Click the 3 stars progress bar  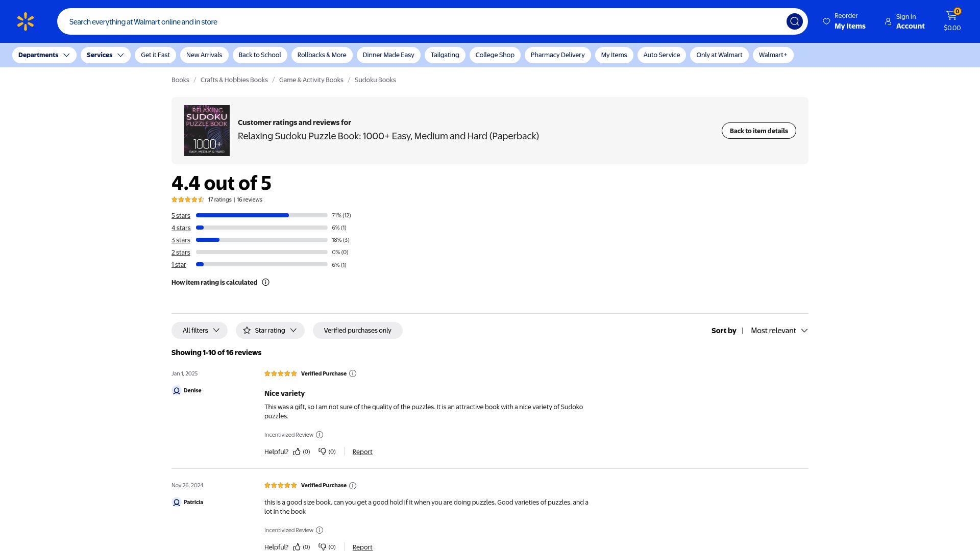click(x=262, y=240)
